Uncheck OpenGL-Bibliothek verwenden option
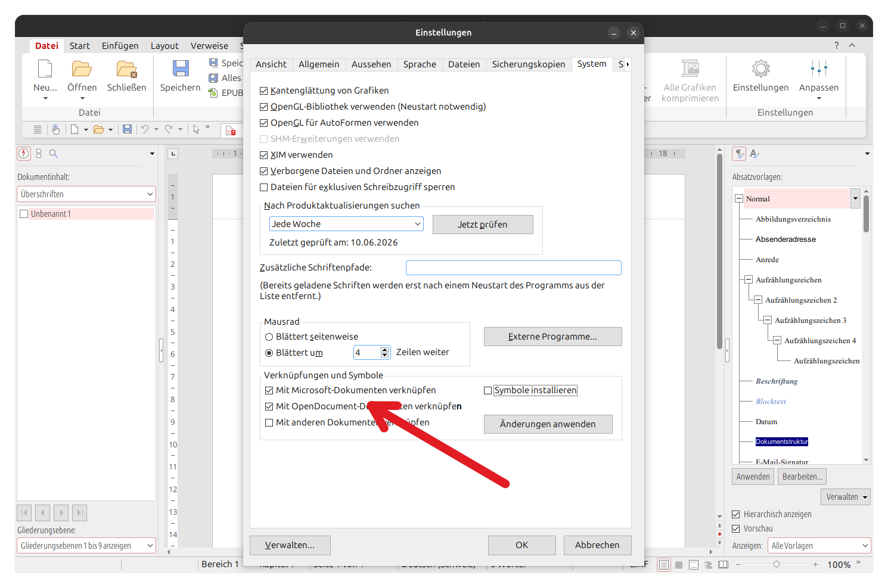The image size is (888, 588). pyautogui.click(x=264, y=107)
